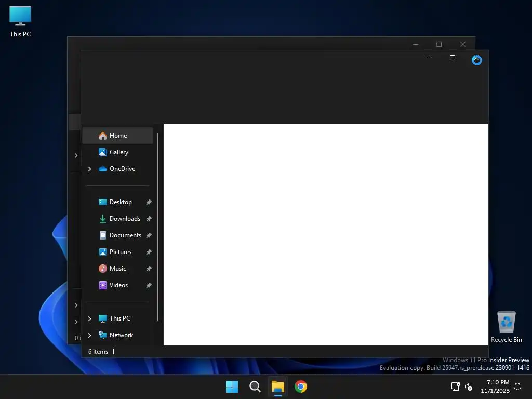Screen dimensions: 532x399
Task: Open Gallery in the sidebar
Action: (118, 152)
